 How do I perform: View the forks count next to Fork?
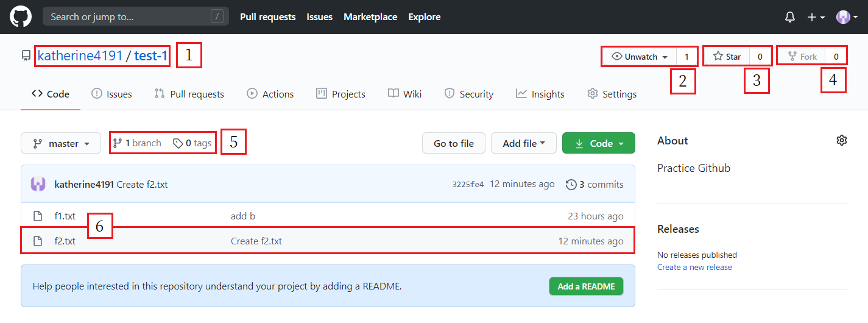click(836, 57)
